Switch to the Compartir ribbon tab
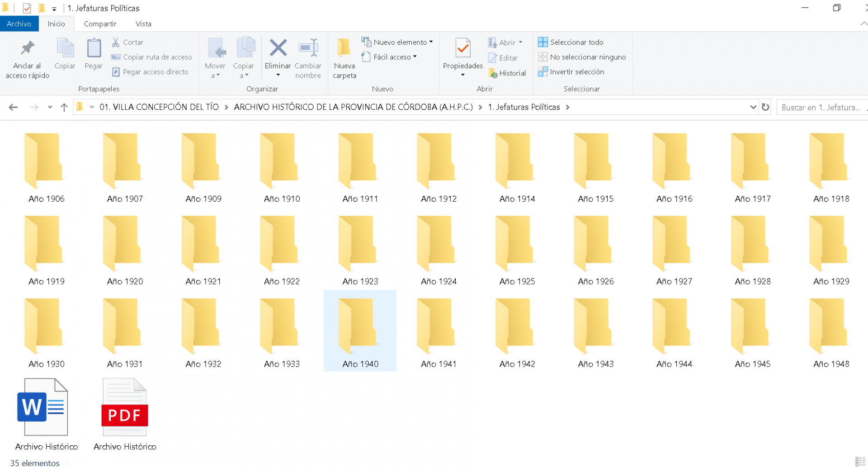This screenshot has width=868, height=467. (100, 24)
